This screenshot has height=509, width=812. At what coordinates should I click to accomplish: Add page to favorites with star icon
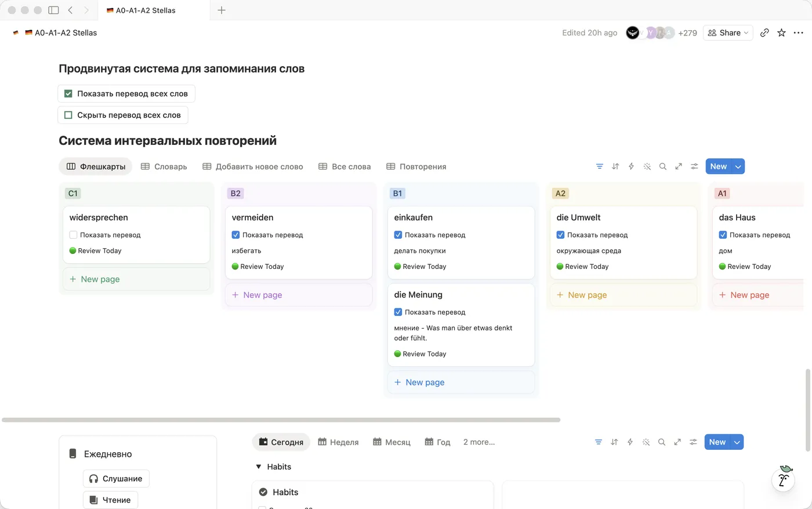(781, 33)
